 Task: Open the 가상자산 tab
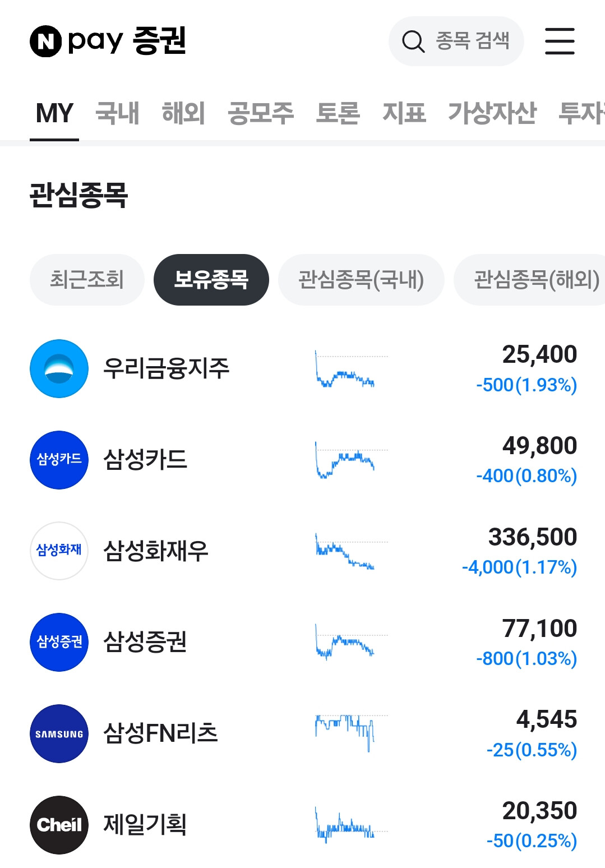coord(492,113)
